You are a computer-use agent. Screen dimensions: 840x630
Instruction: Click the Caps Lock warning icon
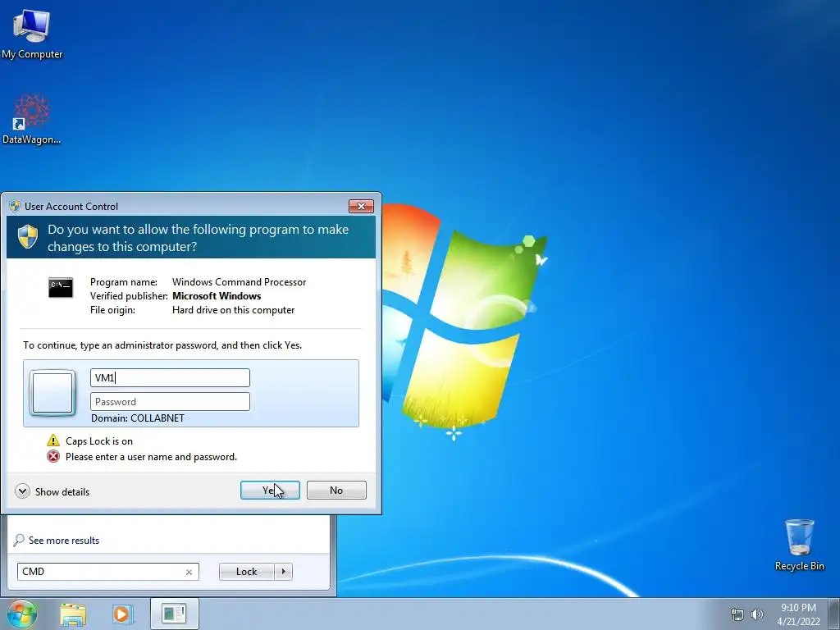pyautogui.click(x=53, y=441)
